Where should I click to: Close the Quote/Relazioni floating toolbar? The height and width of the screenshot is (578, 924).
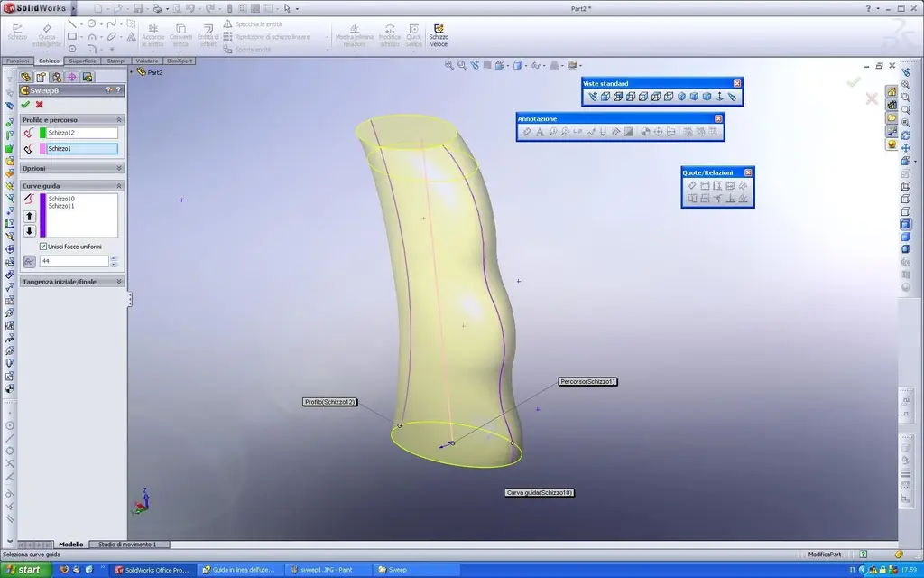747,172
